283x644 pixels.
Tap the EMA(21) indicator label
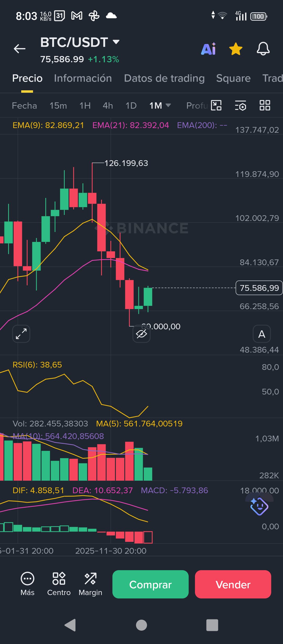pos(131,125)
